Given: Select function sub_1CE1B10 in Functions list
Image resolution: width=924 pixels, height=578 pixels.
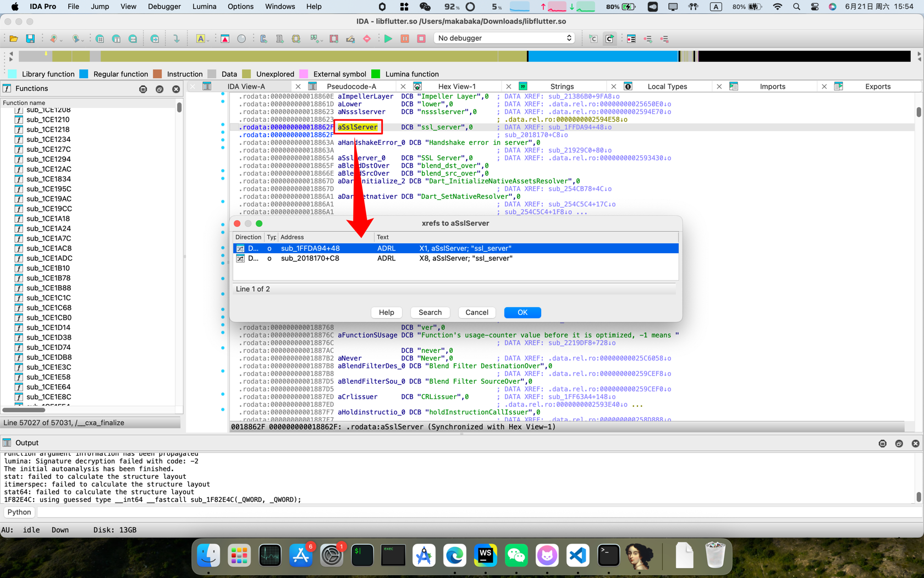Looking at the screenshot, I should (48, 268).
